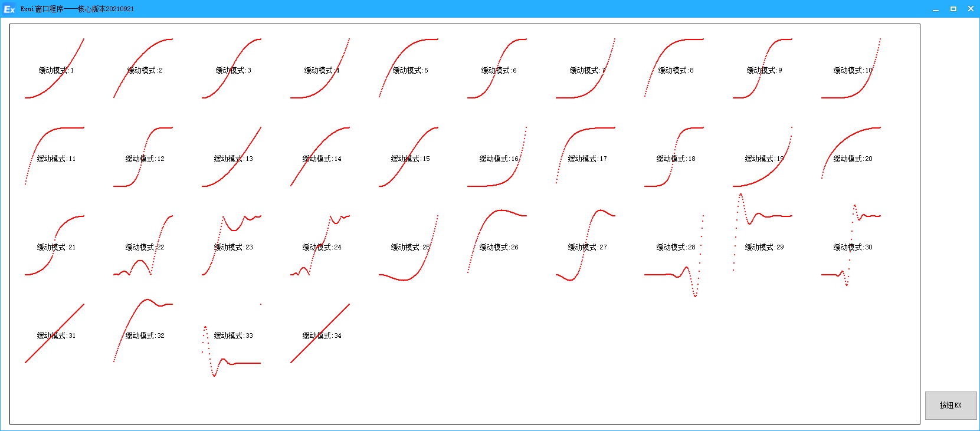The width and height of the screenshot is (980, 431).
Task: Select the 缓动模式:2 curve label
Action: coord(145,70)
